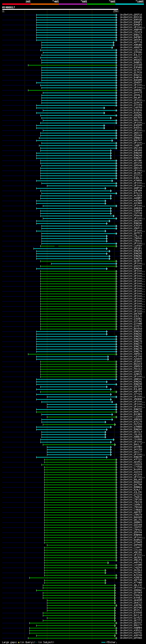Viewport: 146px width, 644px height.
Task: Select hit UniRef100_B9HQF1
Action: tap(131, 22)
